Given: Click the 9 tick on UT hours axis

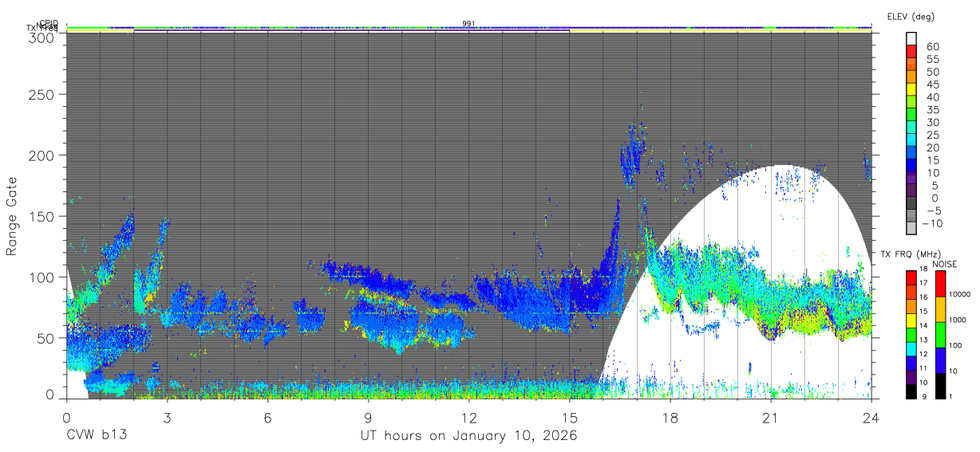Looking at the screenshot, I should tap(368, 417).
